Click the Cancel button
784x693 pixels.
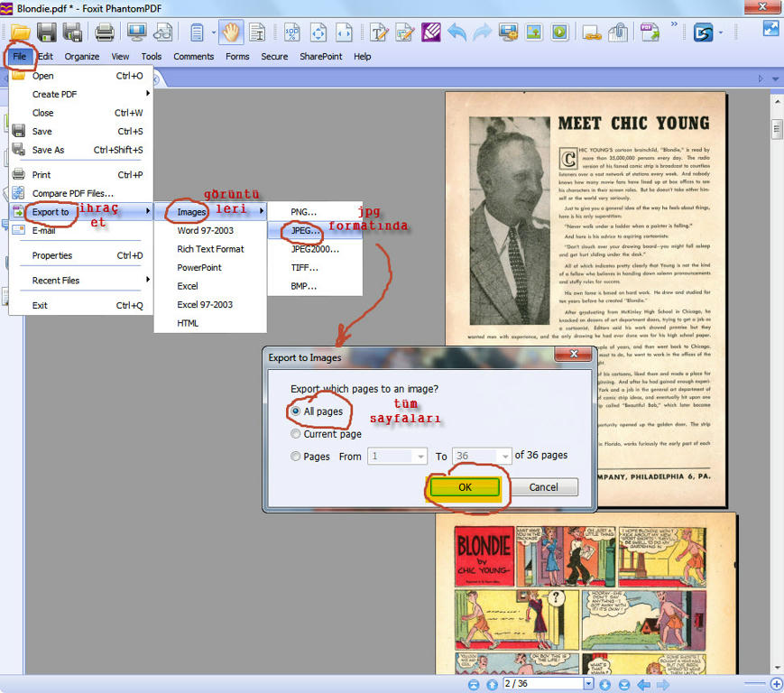click(543, 487)
